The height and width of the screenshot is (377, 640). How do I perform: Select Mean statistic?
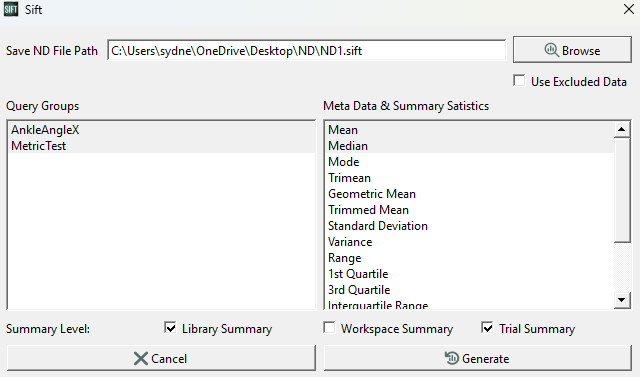470,130
